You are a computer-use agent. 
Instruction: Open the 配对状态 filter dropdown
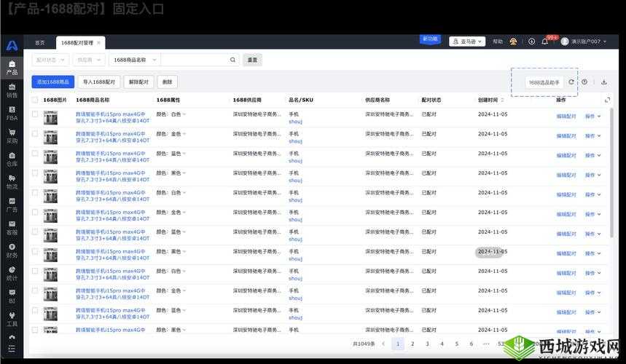pos(50,60)
